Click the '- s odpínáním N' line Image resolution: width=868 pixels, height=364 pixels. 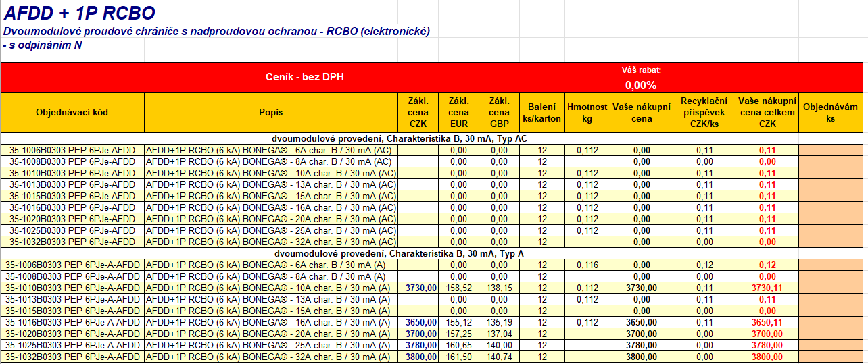(x=43, y=45)
